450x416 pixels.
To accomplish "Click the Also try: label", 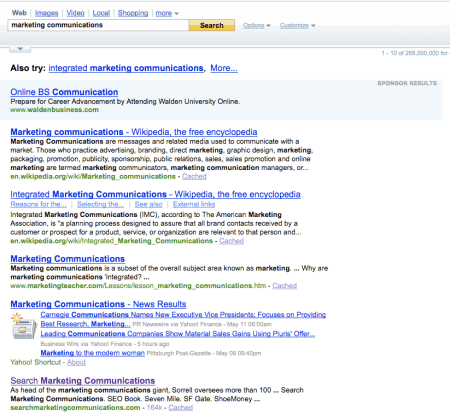I will click(28, 68).
